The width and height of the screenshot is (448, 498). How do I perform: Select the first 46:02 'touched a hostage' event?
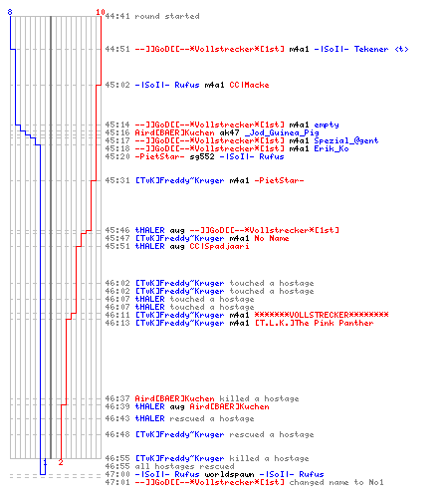(209, 283)
